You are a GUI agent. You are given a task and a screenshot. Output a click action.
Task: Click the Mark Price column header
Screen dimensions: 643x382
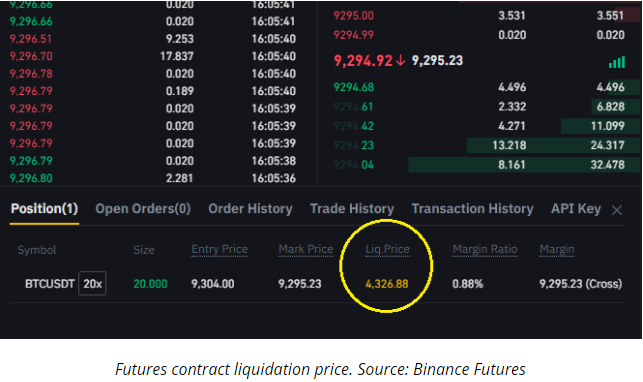coord(306,249)
